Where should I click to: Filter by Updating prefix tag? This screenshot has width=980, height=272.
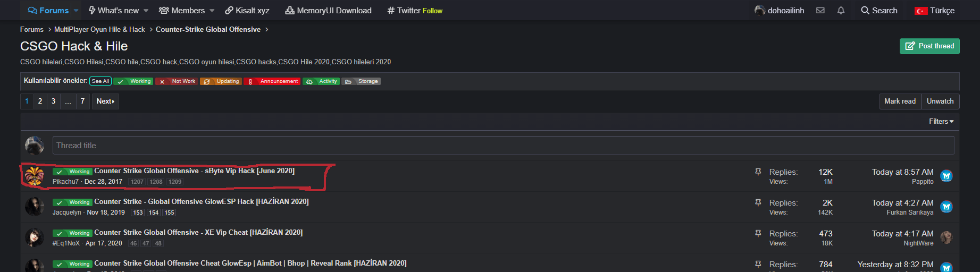coord(221,81)
